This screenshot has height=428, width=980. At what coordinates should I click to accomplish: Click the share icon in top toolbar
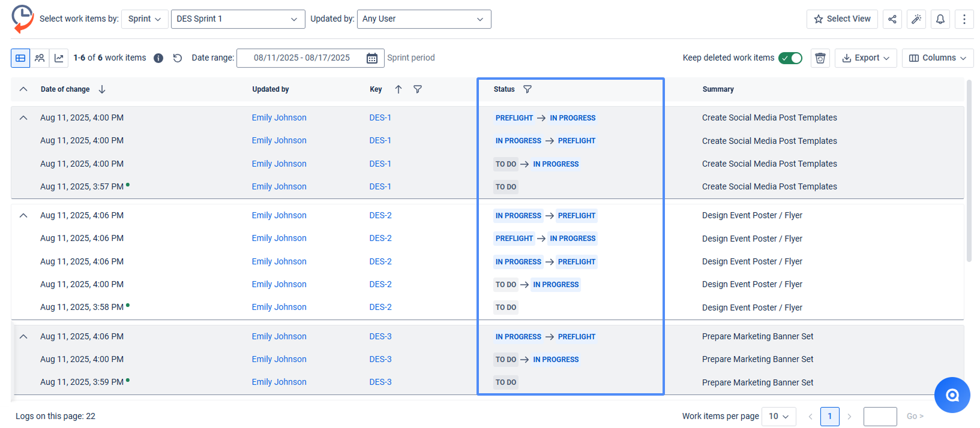pyautogui.click(x=892, y=19)
